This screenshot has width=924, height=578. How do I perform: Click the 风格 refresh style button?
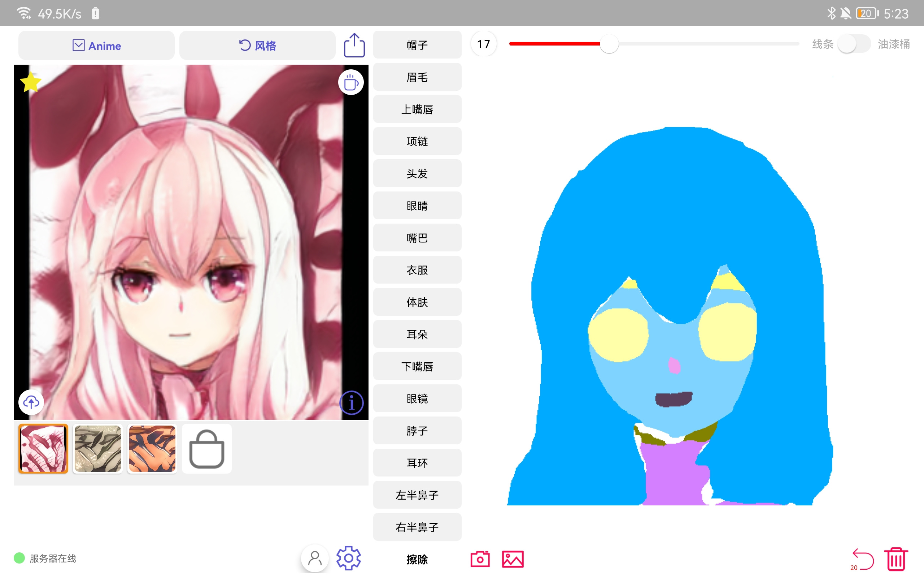(x=257, y=46)
